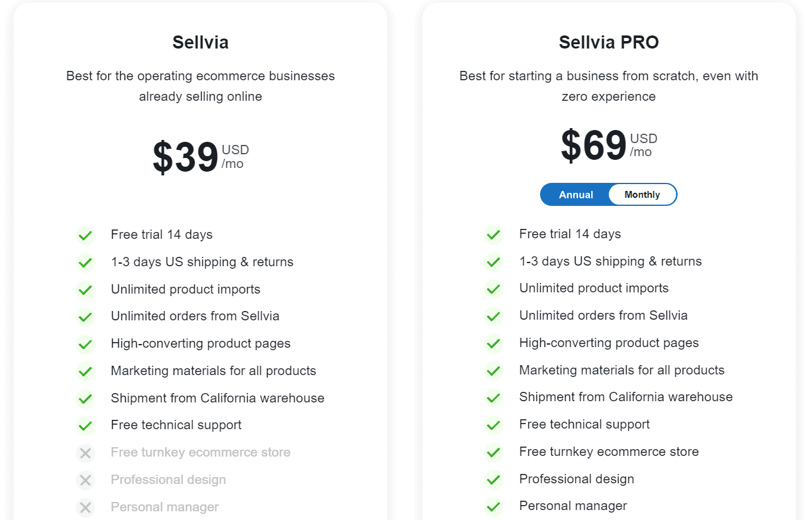Click Free turnkey ecommerce store on Sellvia PRO
The image size is (812, 520).
tap(609, 452)
